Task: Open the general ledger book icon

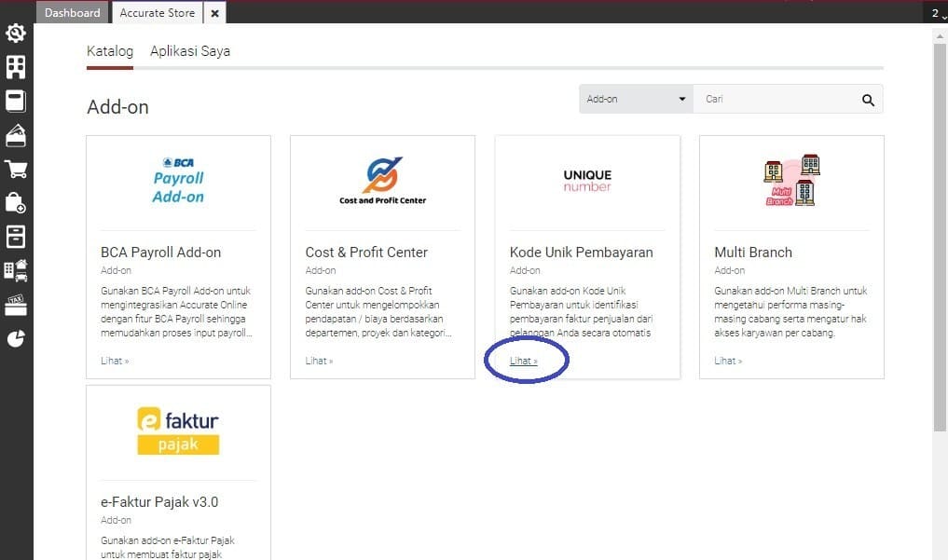Action: tap(16, 101)
